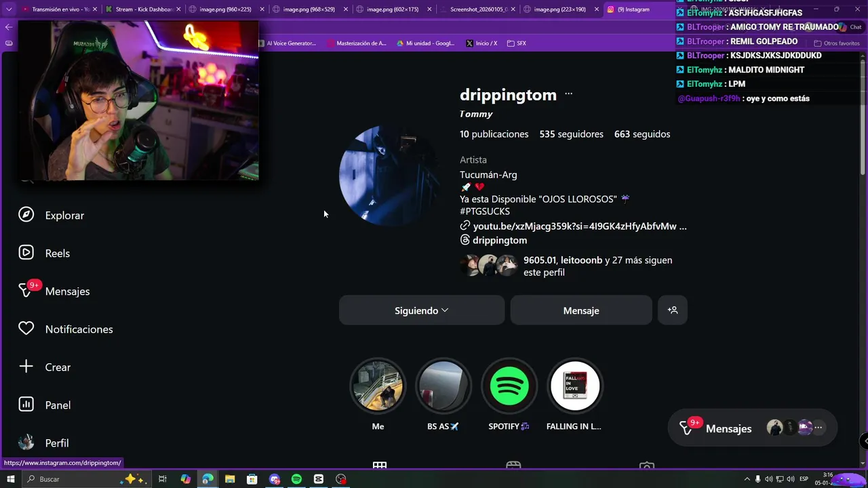
Task: Switch to tagged photos tab icon
Action: coord(647,466)
